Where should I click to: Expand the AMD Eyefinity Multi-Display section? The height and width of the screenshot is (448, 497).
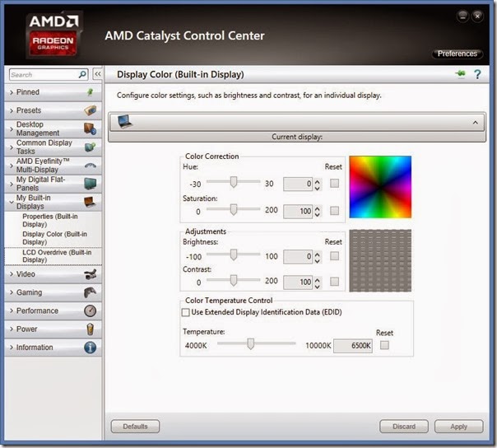tap(12, 166)
